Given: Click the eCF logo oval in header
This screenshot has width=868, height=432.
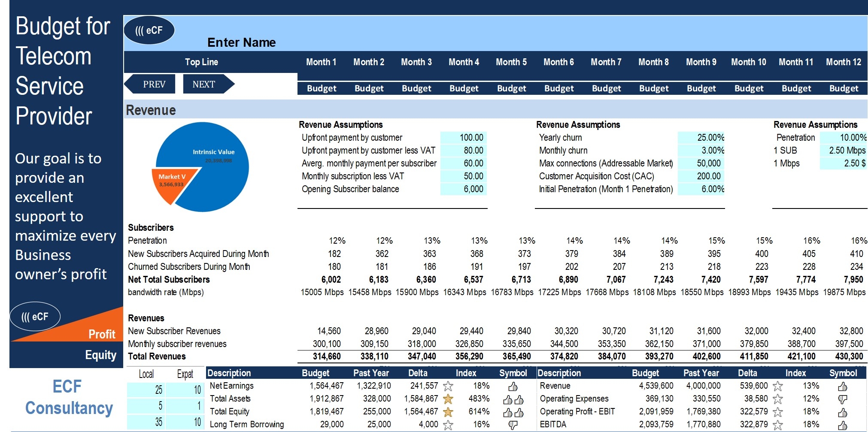Looking at the screenshot, I should 149,30.
